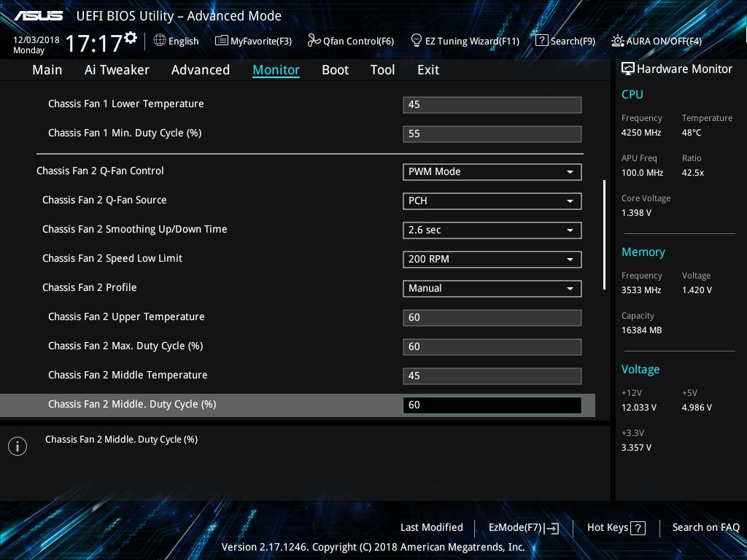The image size is (747, 560).
Task: Click the 17:17 clock display
Action: click(93, 43)
